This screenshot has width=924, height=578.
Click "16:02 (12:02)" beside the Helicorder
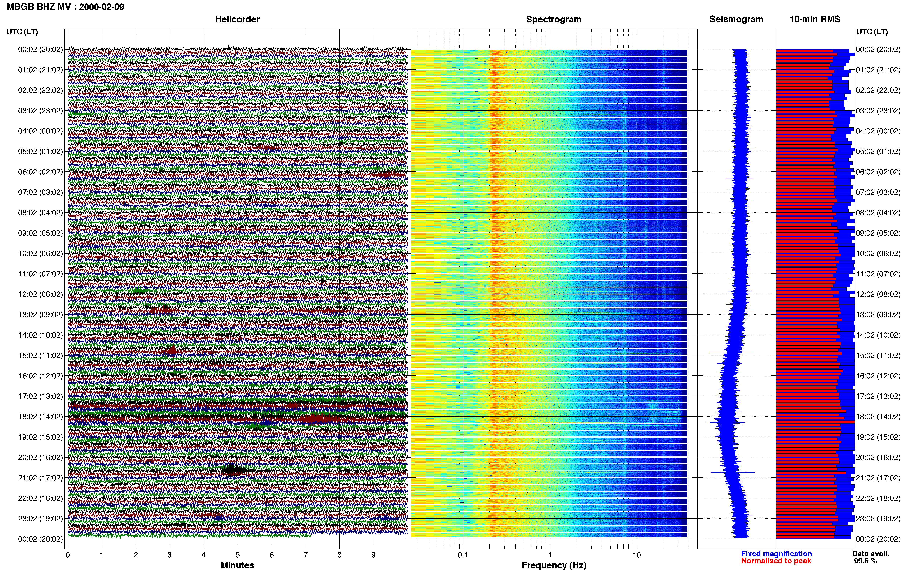point(41,376)
